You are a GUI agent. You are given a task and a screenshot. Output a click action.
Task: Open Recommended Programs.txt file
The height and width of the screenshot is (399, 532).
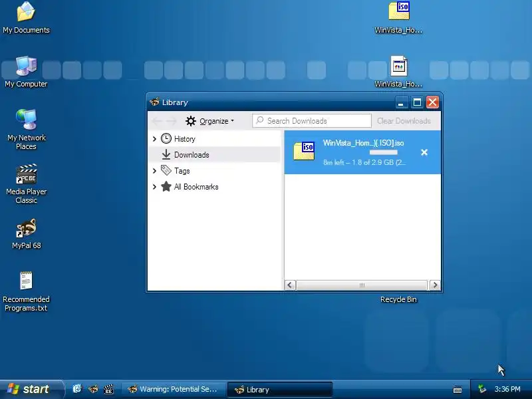click(x=26, y=291)
